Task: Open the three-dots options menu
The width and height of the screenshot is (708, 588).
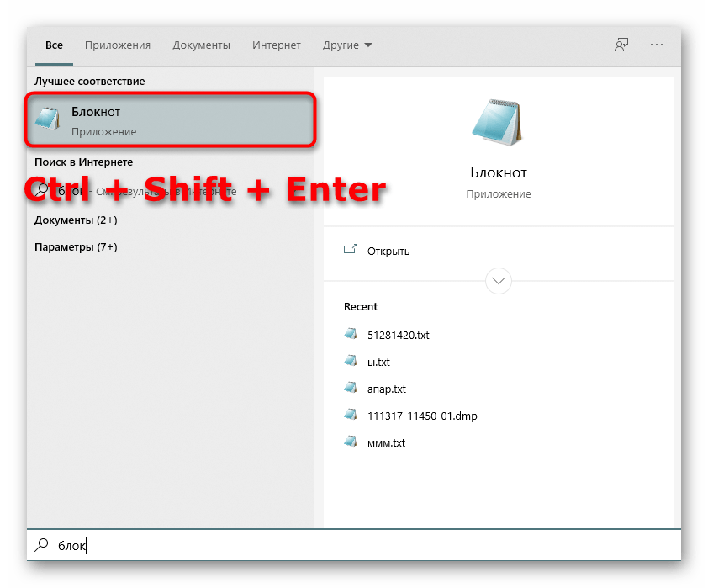Action: (x=657, y=45)
